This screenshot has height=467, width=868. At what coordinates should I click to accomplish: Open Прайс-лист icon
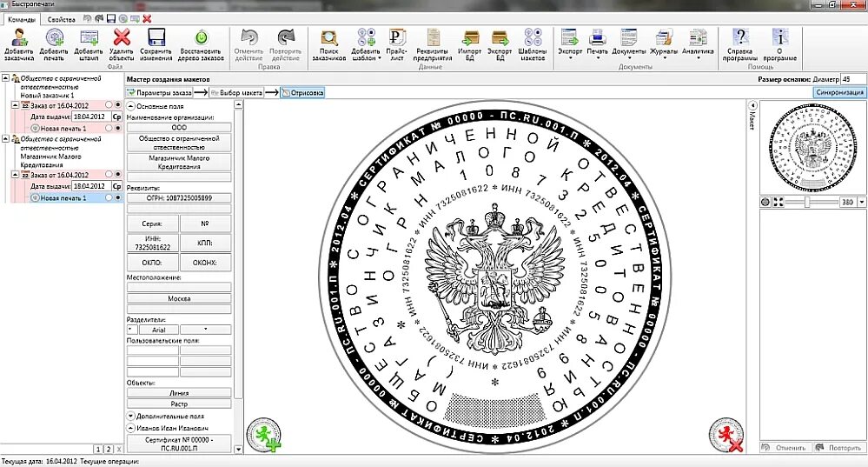point(396,37)
